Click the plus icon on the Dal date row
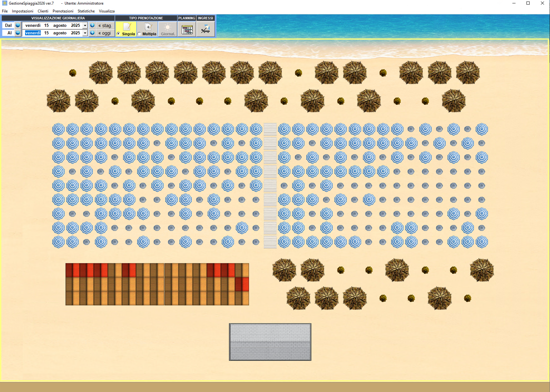This screenshot has width=550, height=392. pyautogui.click(x=92, y=25)
